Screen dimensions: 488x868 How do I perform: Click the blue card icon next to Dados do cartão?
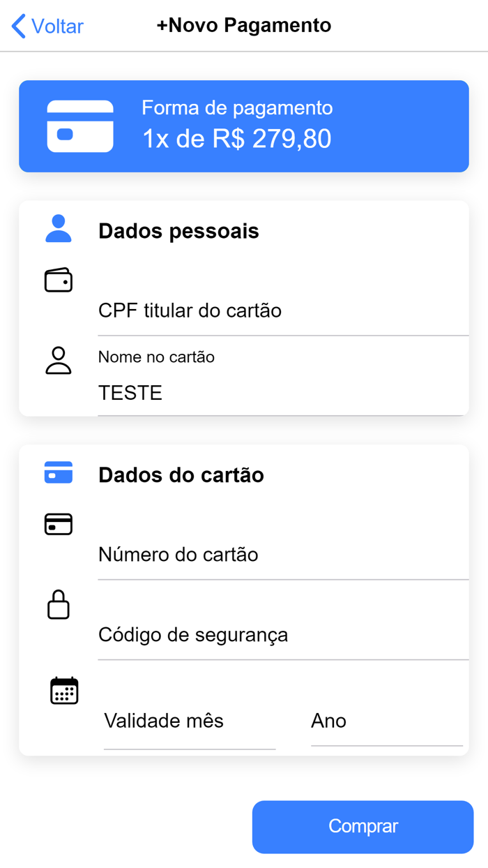59,472
